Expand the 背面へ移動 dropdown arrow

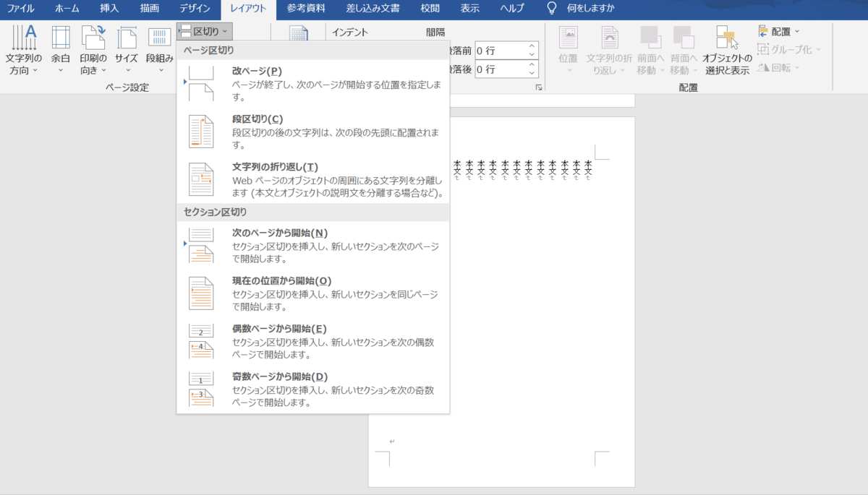click(694, 71)
